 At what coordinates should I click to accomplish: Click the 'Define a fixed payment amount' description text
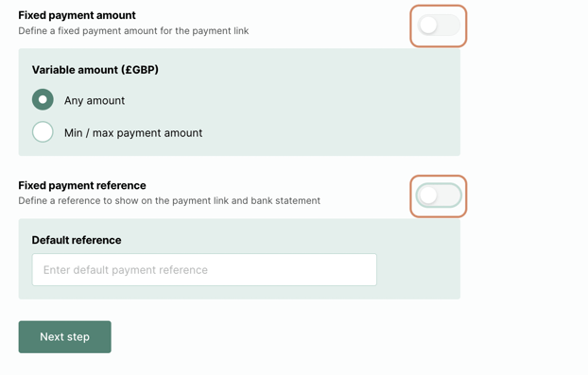point(133,31)
